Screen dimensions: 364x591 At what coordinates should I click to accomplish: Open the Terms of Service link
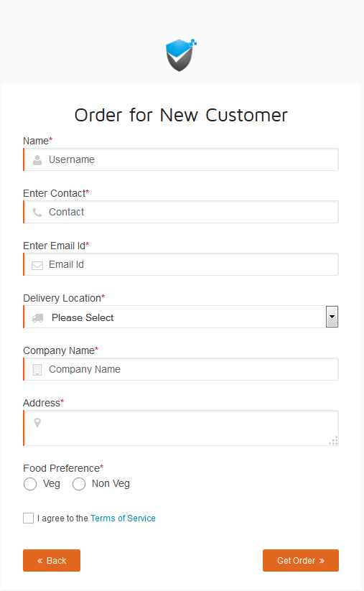(123, 518)
